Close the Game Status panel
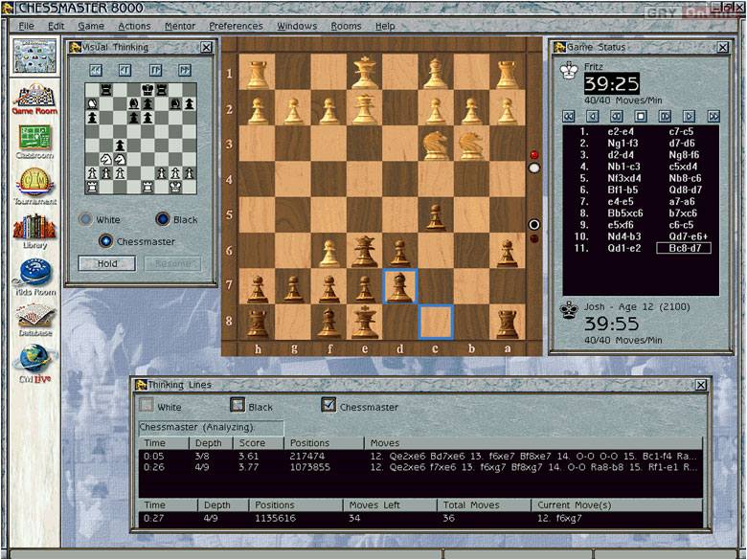The image size is (747, 560). pyautogui.click(x=723, y=47)
